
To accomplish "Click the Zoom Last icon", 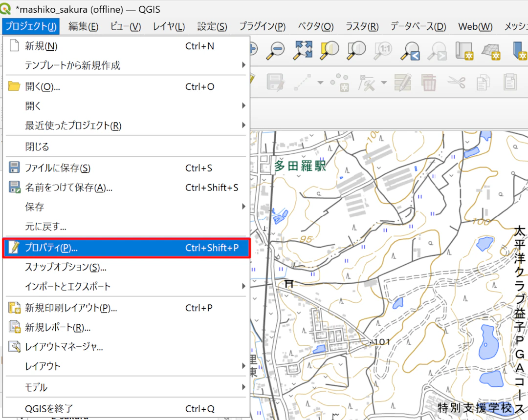I will click(410, 50).
